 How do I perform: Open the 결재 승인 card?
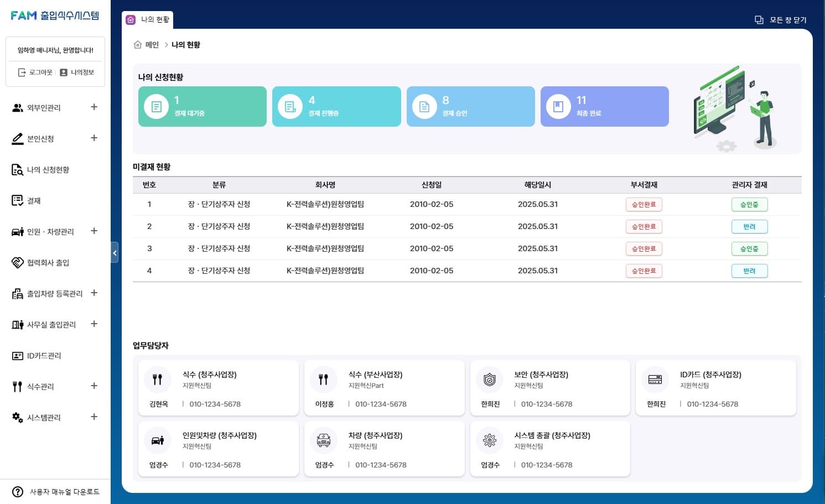tap(471, 106)
